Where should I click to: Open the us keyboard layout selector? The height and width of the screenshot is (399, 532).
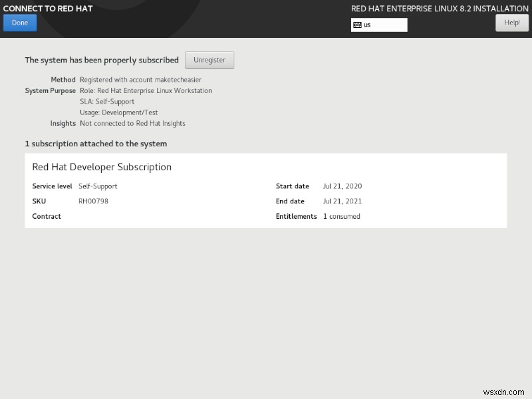pos(379,25)
